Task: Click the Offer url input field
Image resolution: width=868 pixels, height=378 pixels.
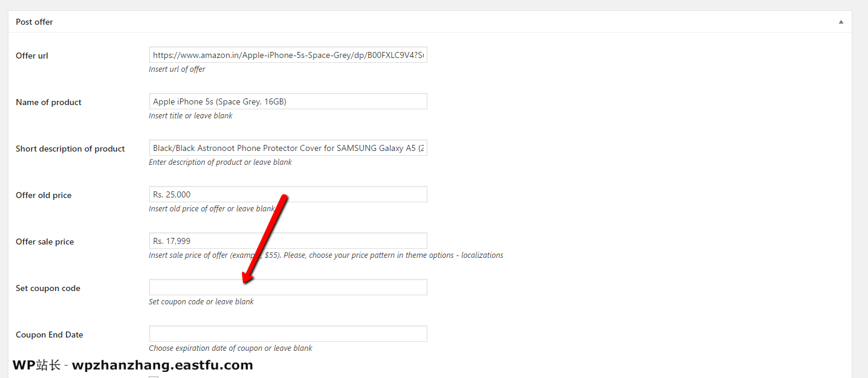Action: pyautogui.click(x=288, y=55)
